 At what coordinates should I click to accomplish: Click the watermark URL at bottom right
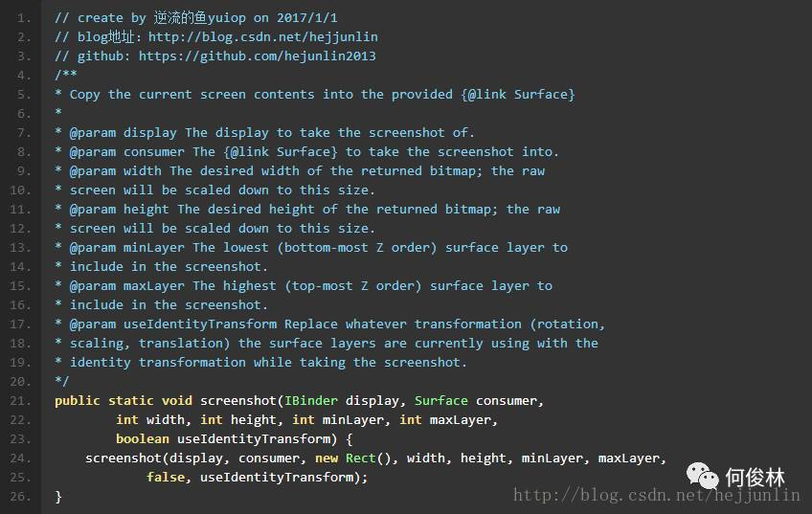pos(656,496)
